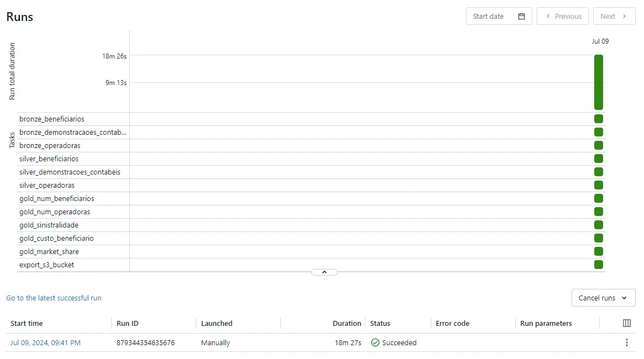Select the silver_operadoras task label
644x359 pixels.
(47, 186)
